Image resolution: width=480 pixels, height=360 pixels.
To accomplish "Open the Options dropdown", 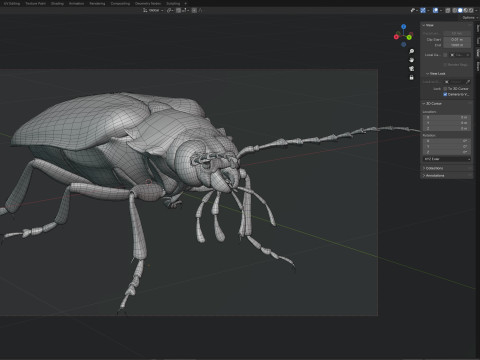I will (x=470, y=17).
